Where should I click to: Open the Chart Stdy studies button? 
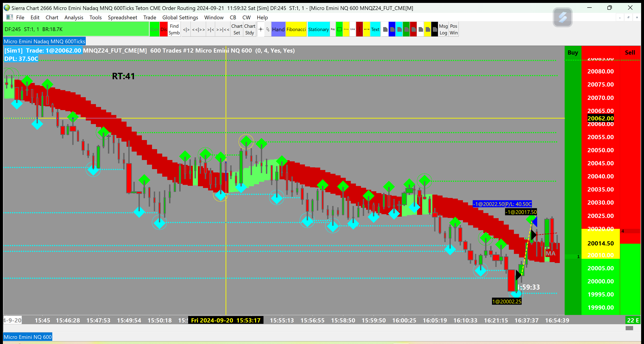(x=250, y=29)
